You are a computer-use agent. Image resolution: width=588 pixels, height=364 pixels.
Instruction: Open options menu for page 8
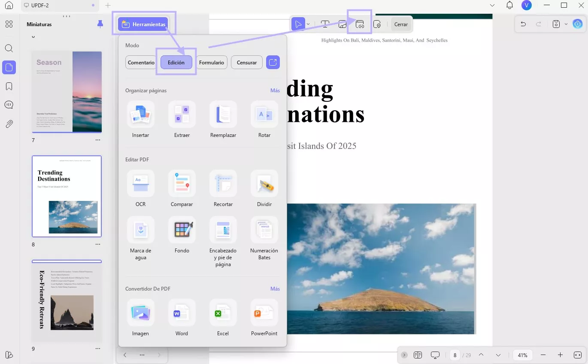[x=98, y=244]
